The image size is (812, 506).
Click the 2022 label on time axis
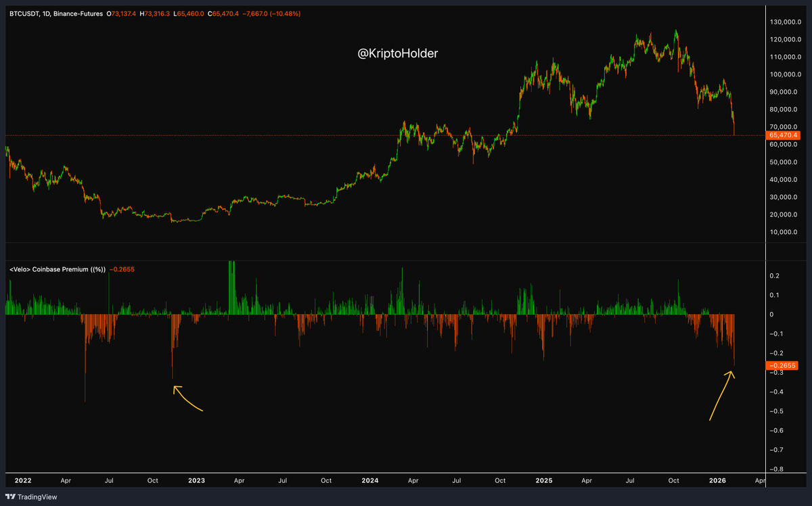[23, 480]
